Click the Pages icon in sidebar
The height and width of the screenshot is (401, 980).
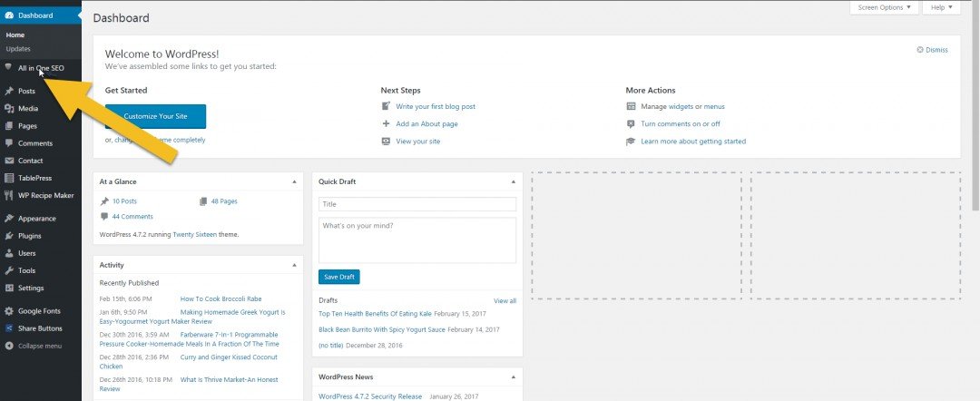(9, 126)
